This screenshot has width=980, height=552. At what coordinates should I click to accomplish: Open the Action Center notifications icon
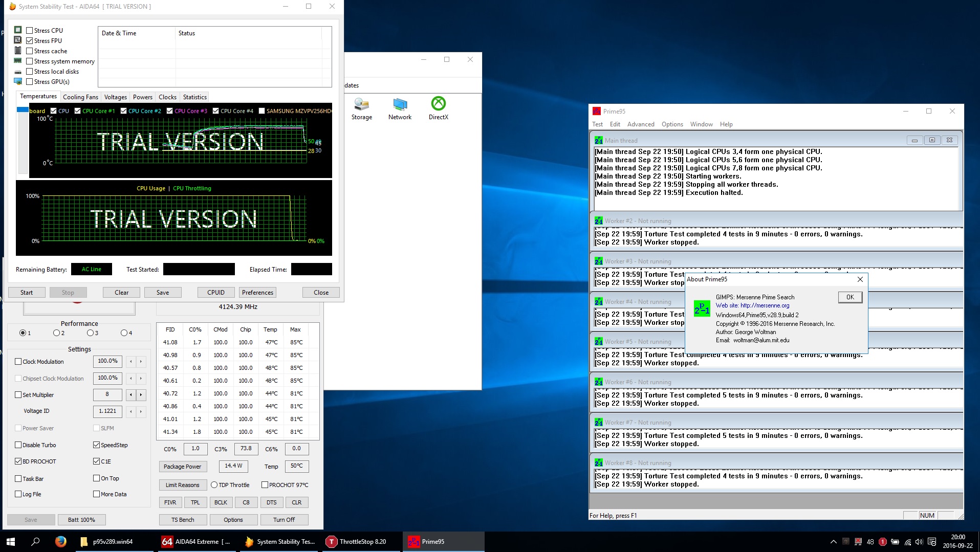pos(932,542)
